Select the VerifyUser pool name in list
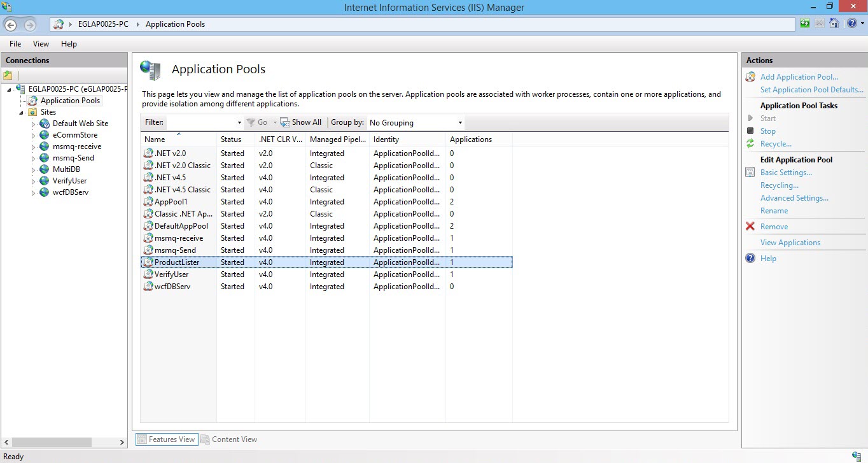Viewport: 868px width, 463px height. (x=172, y=274)
